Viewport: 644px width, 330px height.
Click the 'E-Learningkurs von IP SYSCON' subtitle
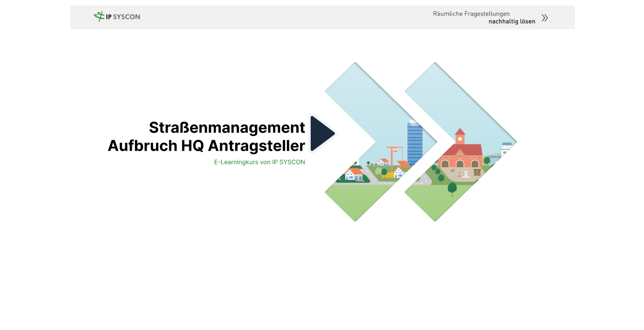click(259, 162)
